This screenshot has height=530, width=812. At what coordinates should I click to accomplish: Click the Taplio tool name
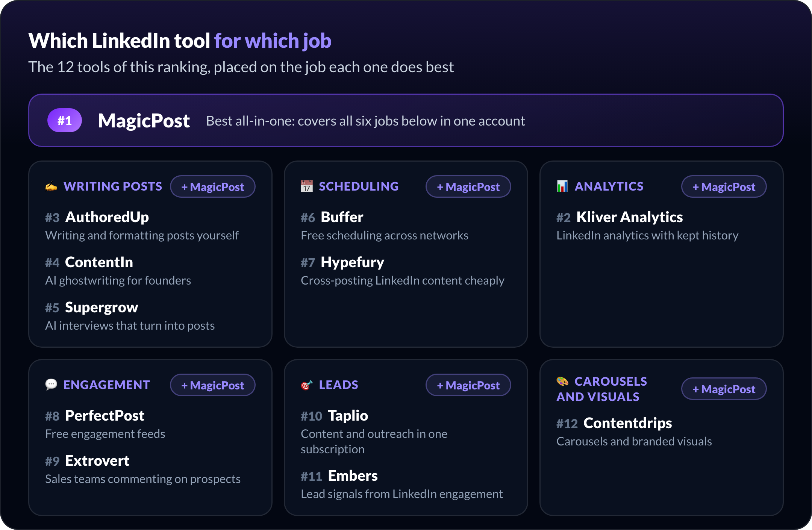click(x=348, y=416)
